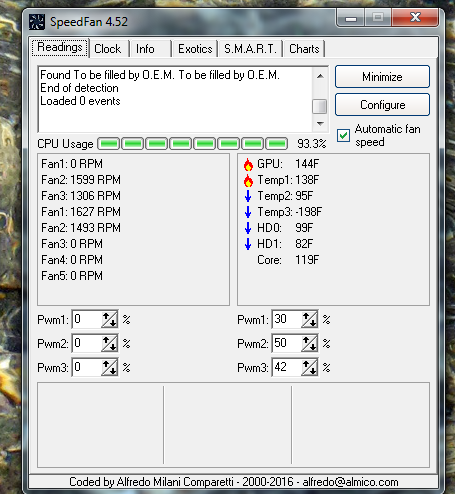Switch to the Clock tab
The width and height of the screenshot is (455, 494).
click(108, 49)
